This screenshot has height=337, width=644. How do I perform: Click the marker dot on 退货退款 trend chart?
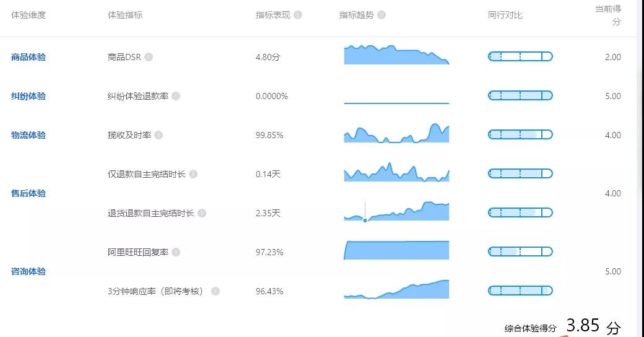(365, 221)
